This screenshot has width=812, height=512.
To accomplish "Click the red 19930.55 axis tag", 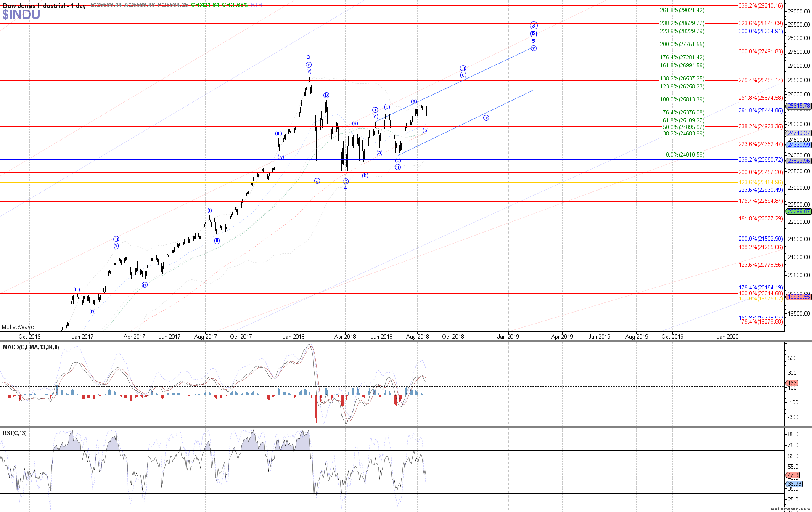I will [x=798, y=297].
